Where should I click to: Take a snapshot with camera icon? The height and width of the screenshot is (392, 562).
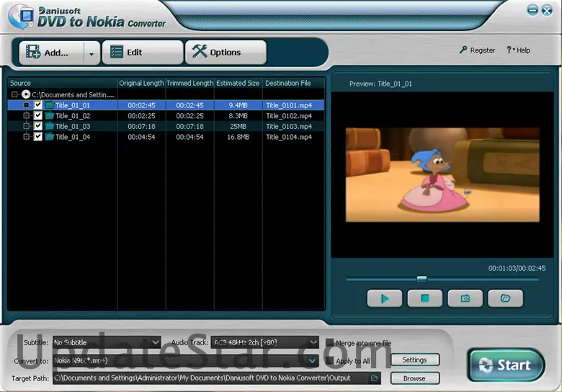(x=465, y=298)
